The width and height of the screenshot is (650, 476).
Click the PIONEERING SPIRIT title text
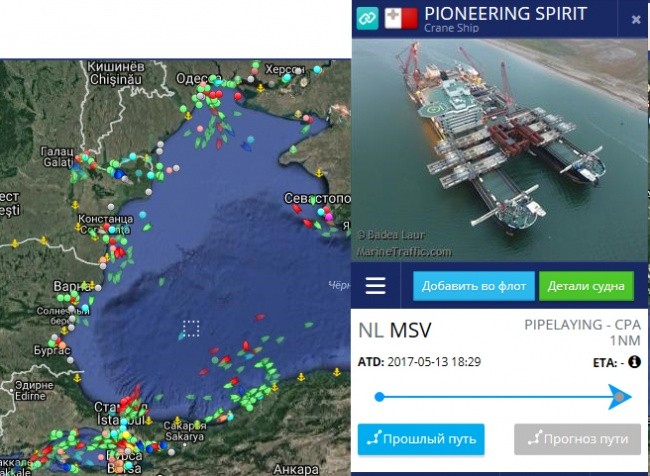click(x=506, y=14)
